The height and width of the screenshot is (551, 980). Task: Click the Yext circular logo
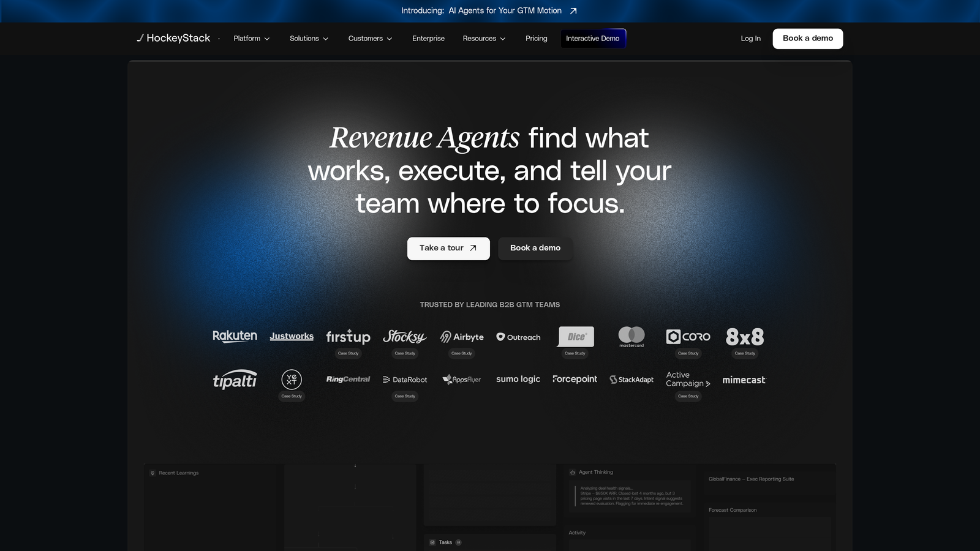pyautogui.click(x=291, y=380)
